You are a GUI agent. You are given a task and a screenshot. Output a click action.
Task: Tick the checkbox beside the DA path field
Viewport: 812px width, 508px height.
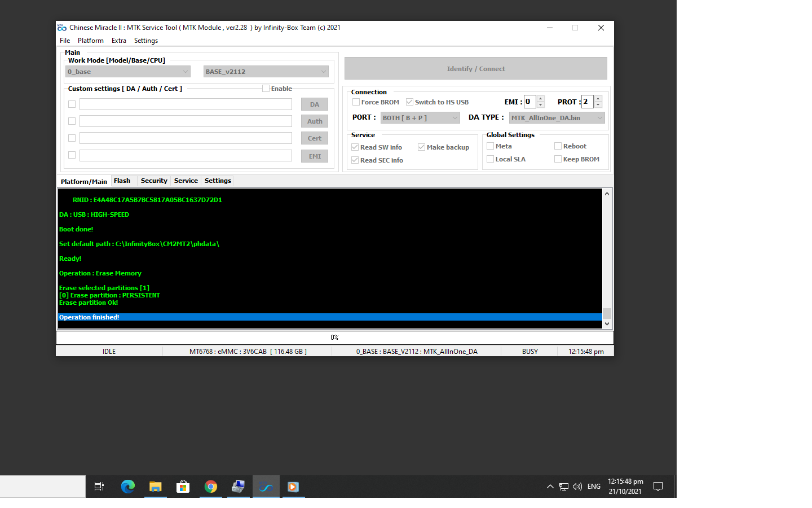coord(72,104)
